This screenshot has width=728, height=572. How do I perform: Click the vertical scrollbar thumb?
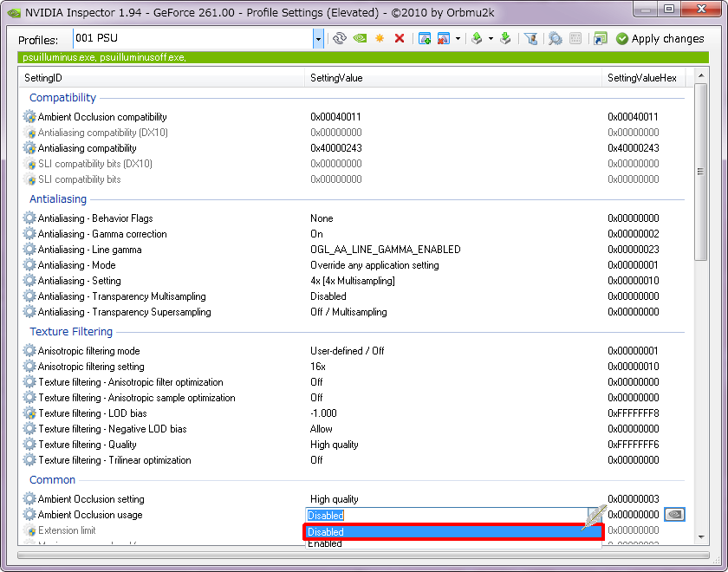point(701,172)
